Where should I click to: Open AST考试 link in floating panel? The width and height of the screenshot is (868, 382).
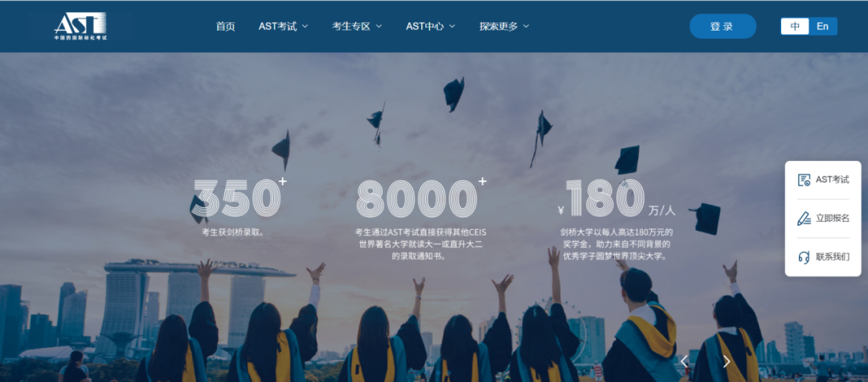832,180
